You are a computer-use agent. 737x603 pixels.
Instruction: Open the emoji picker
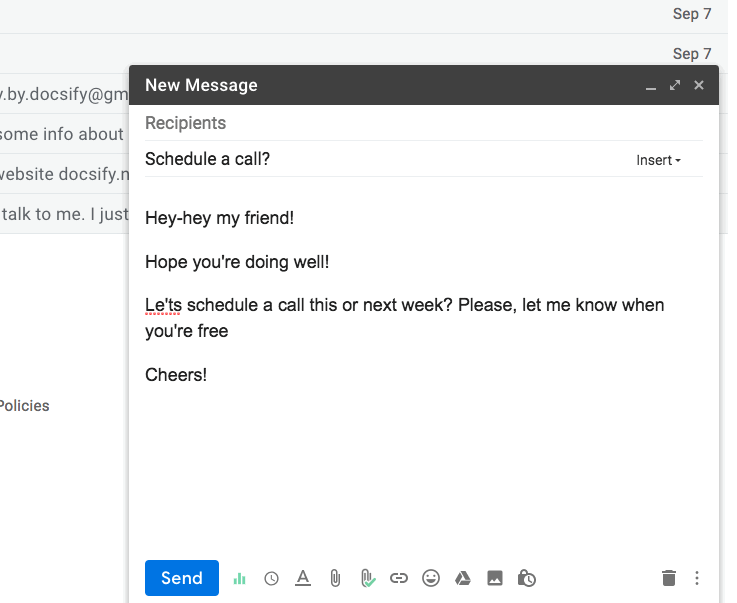pyautogui.click(x=431, y=578)
